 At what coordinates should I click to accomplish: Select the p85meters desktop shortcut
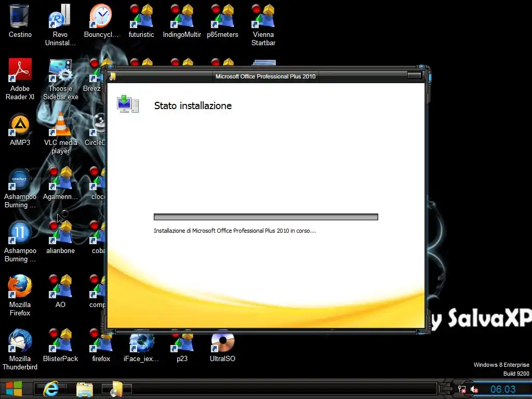click(x=222, y=21)
